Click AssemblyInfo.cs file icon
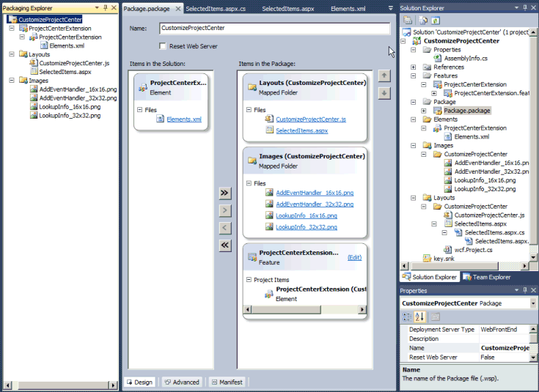 (x=437, y=59)
